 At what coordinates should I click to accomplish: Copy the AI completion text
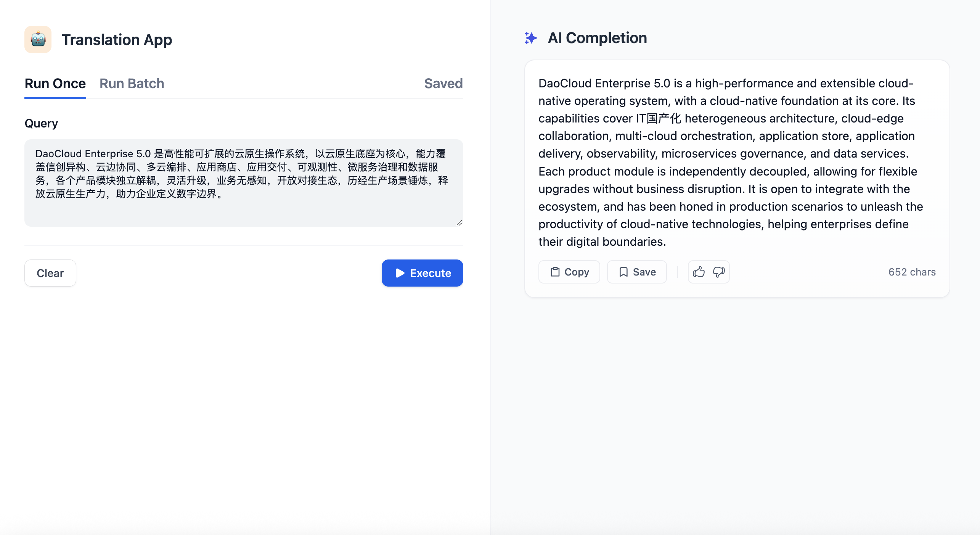click(x=569, y=272)
